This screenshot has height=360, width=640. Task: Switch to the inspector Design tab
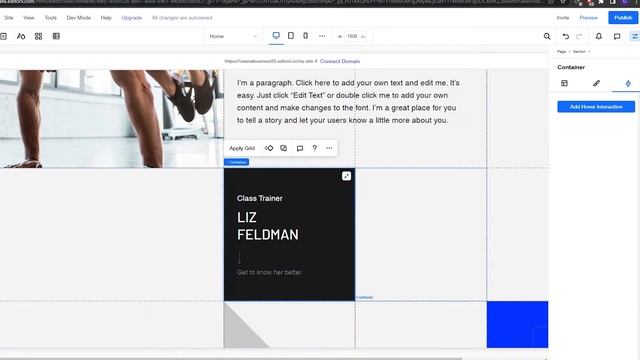pyautogui.click(x=596, y=83)
